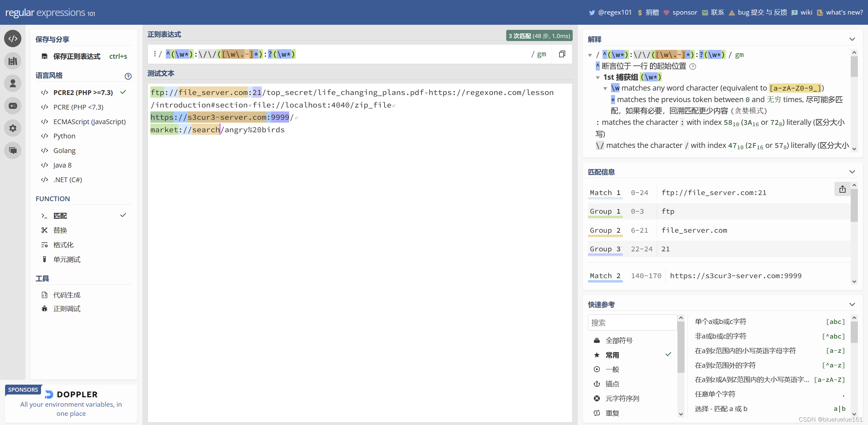
Task: Click the 3 次匹配 match count badge
Action: pos(539,36)
